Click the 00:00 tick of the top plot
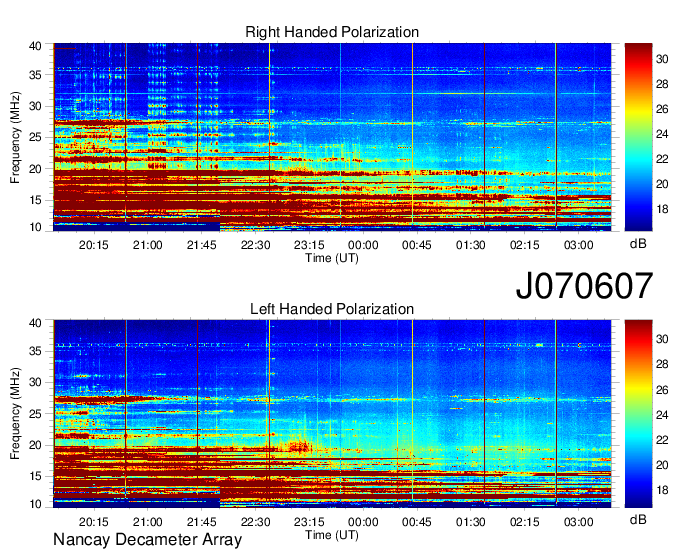Image resolution: width=680 pixels, height=552 pixels. click(363, 245)
